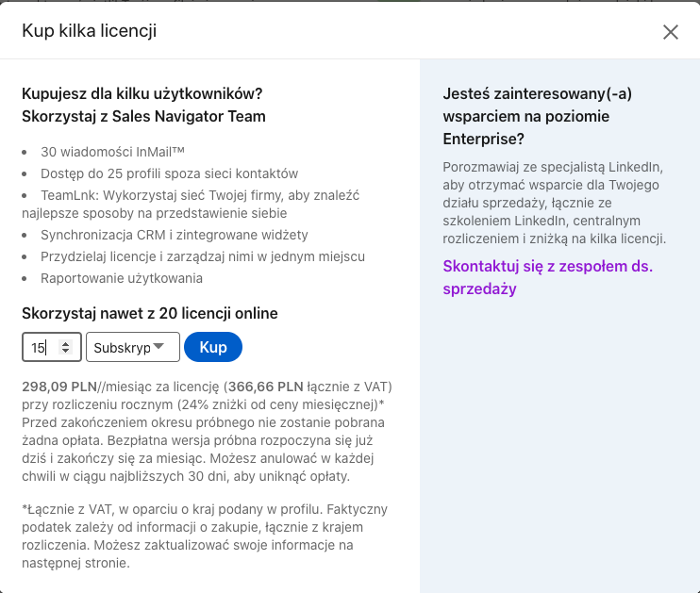Close the Kup kilka licencji dialog
Viewport: 700px width, 593px height.
(x=670, y=32)
